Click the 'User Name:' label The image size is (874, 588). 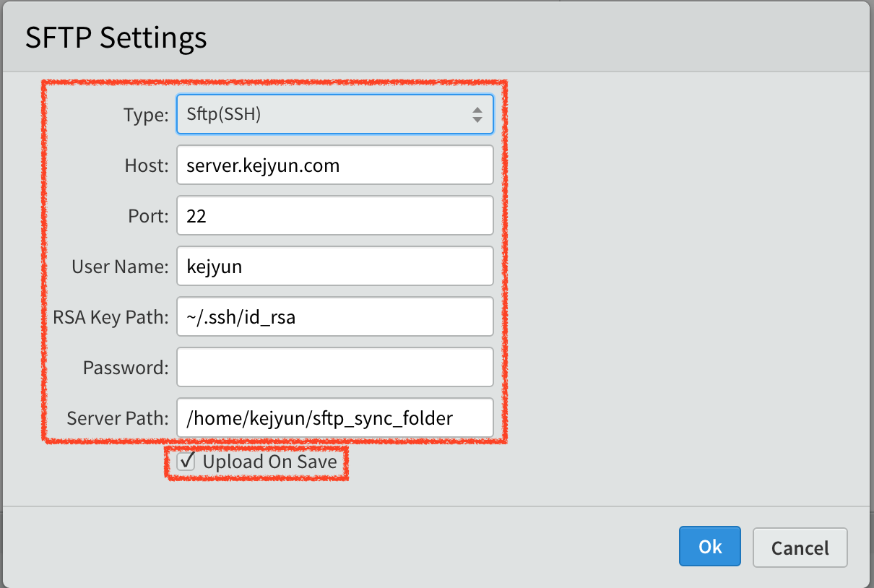pos(120,267)
